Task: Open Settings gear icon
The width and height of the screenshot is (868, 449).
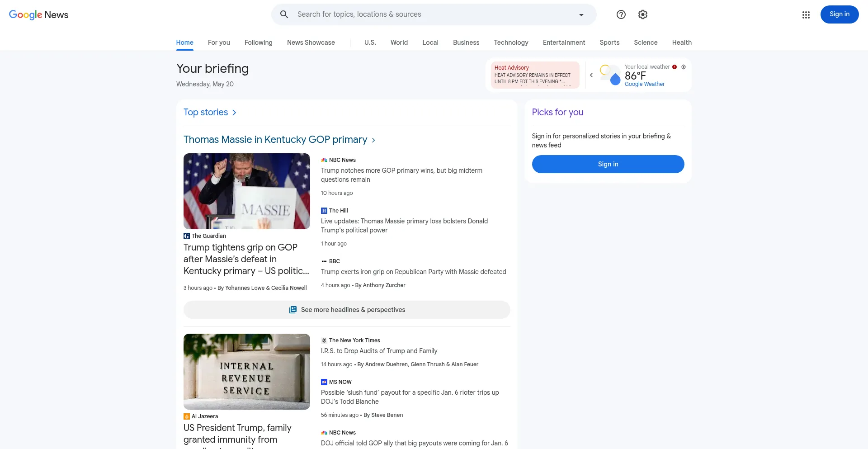Action: [x=643, y=14]
